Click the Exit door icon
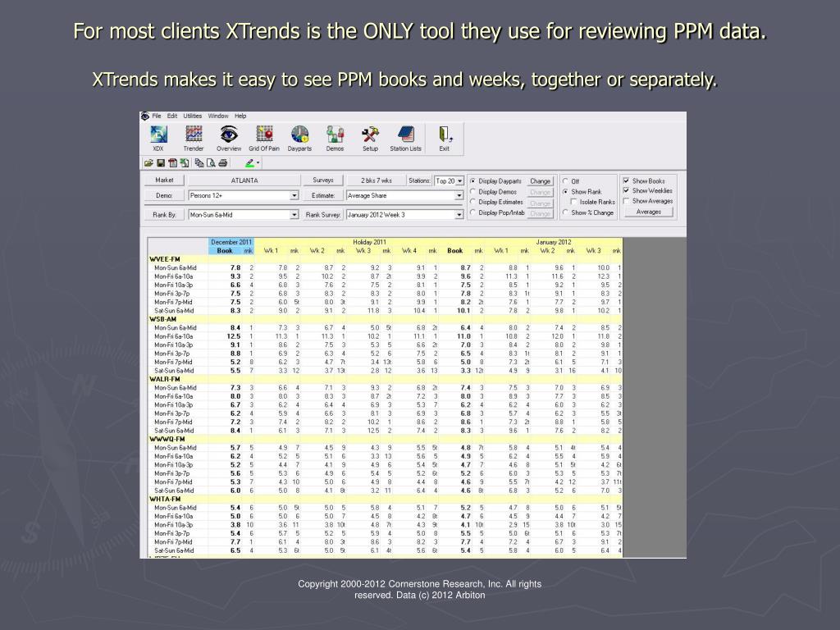 click(x=445, y=138)
